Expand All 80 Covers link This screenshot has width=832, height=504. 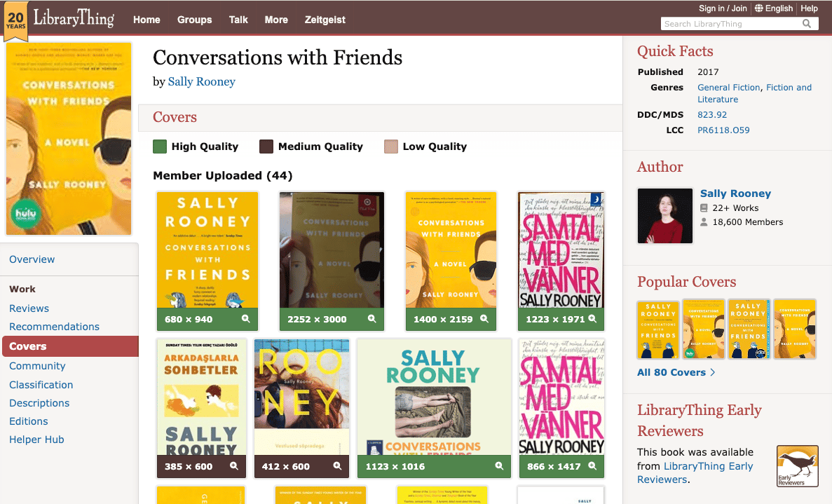676,372
